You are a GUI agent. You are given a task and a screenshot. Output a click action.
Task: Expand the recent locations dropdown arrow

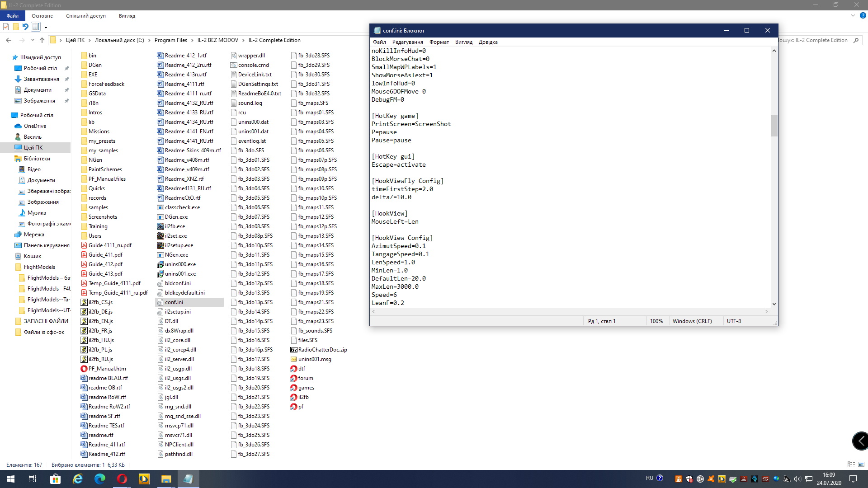(x=33, y=40)
